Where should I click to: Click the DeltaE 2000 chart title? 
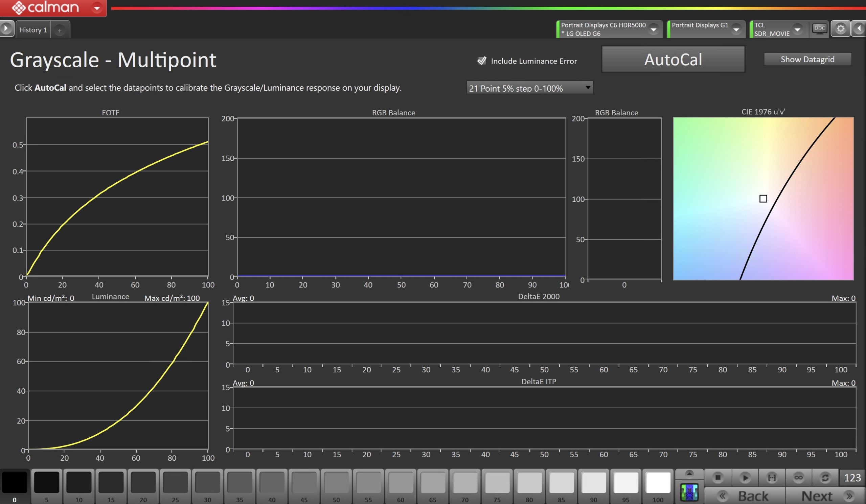539,296
